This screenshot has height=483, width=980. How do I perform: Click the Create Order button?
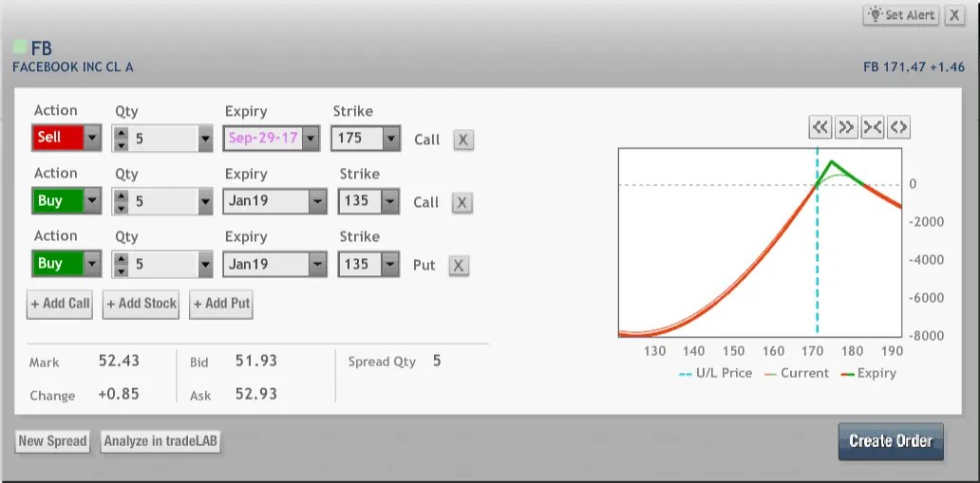click(891, 441)
